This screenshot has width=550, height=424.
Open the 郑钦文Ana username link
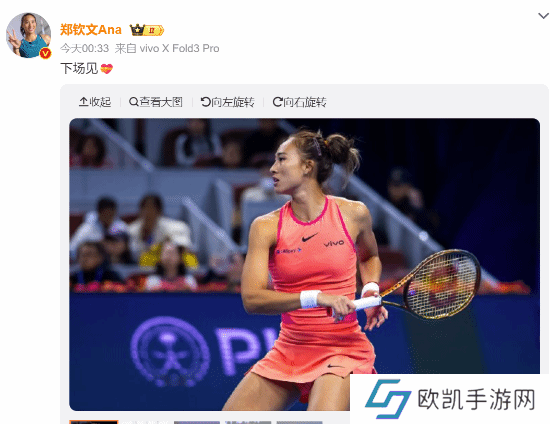[x=90, y=30]
